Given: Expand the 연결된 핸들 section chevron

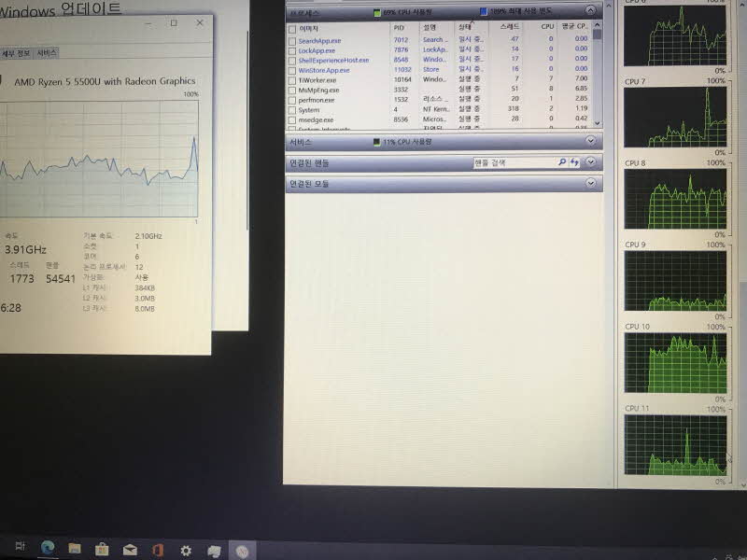Looking at the screenshot, I should coord(591,161).
